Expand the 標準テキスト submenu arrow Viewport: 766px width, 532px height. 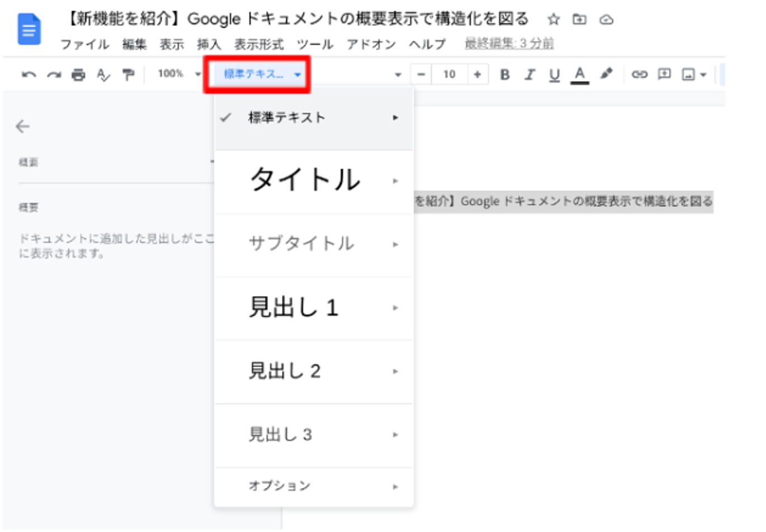(395, 118)
